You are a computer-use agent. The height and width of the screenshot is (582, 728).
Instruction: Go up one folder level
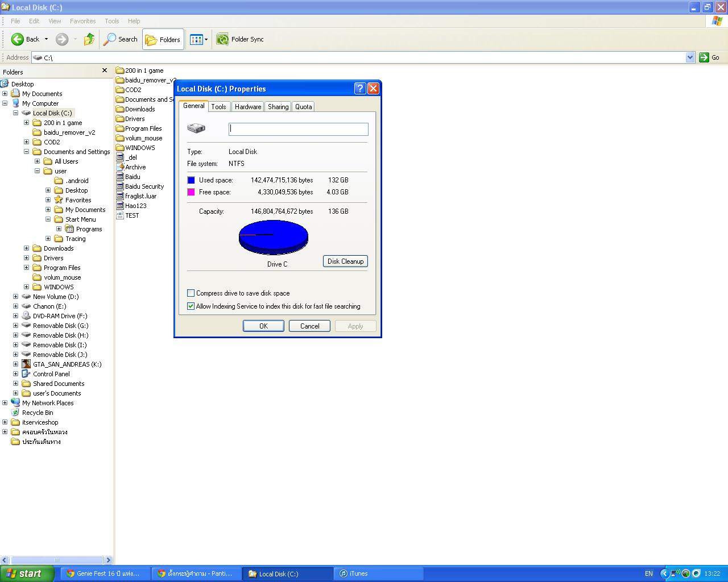(x=89, y=39)
